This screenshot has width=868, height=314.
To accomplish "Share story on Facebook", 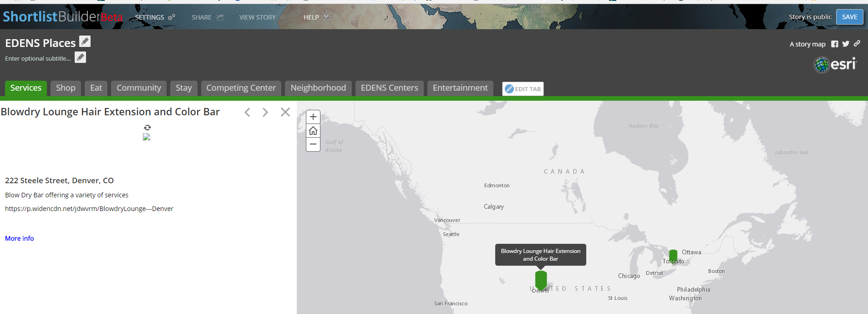I will [x=834, y=44].
